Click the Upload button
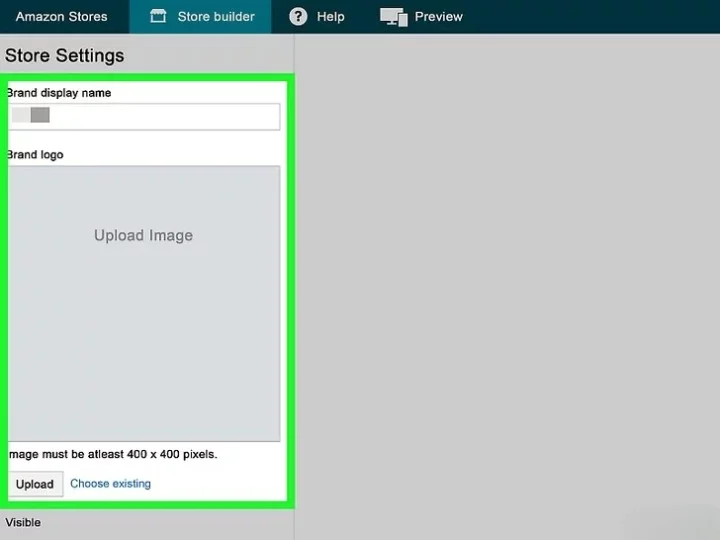 [35, 484]
